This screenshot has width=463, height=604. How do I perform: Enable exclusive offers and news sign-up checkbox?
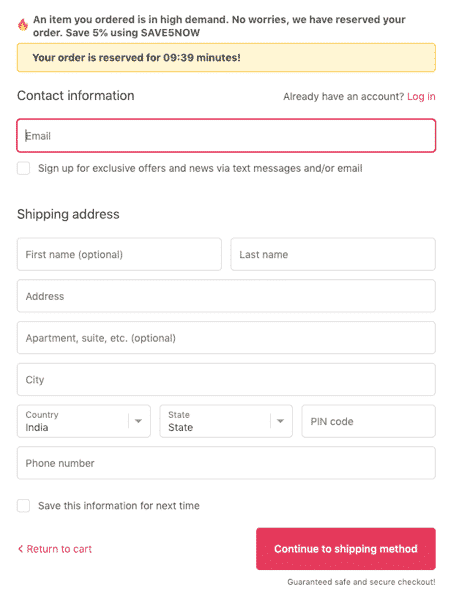pyautogui.click(x=23, y=168)
